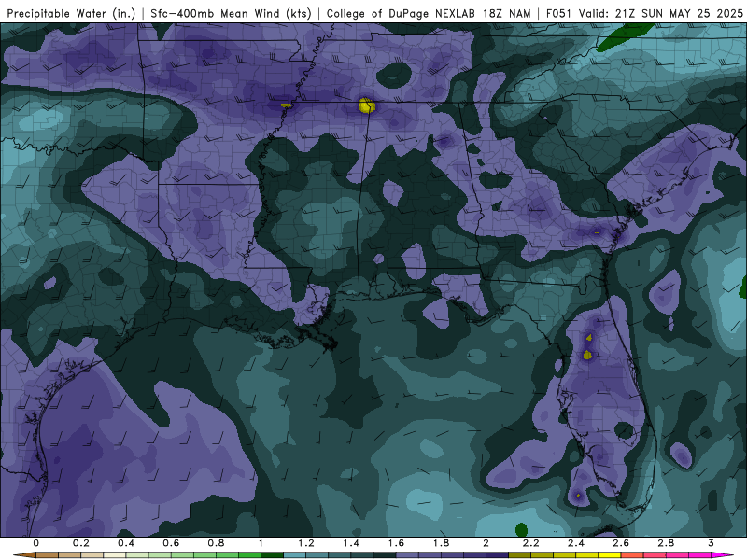The height and width of the screenshot is (560, 747).
Task: Click the "1" label on the color scale
Action: point(261,543)
